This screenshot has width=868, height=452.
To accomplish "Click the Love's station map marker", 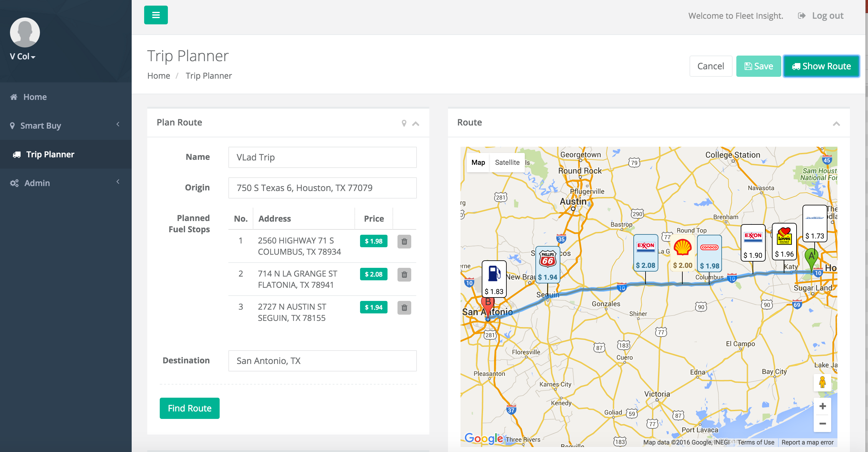I will 784,241.
